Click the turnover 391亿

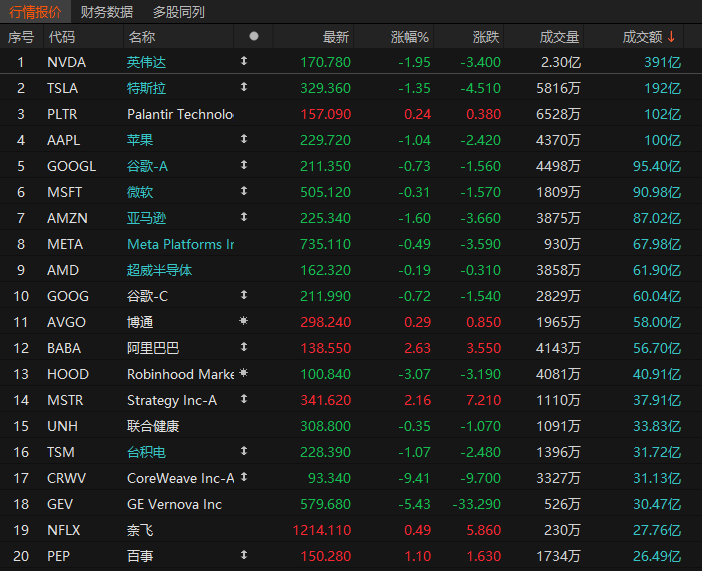coord(663,62)
